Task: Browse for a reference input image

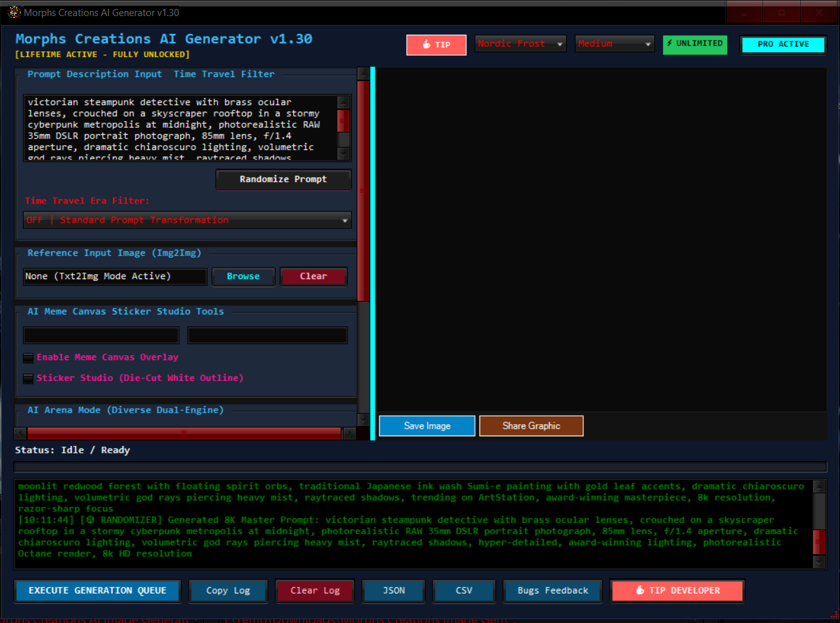Action: [x=243, y=277]
